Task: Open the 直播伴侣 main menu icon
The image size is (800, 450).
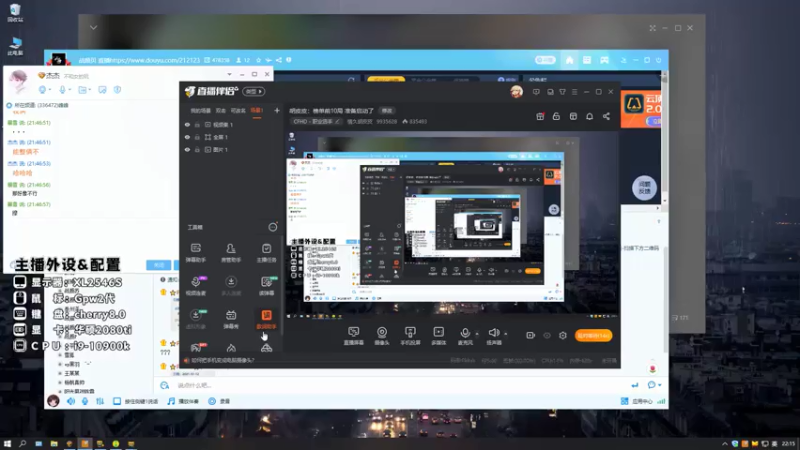Action: click(x=574, y=92)
